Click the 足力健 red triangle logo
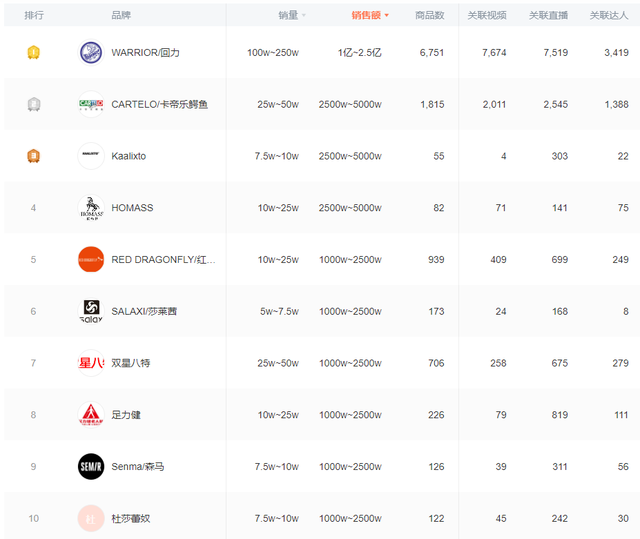640x539 pixels. [91, 415]
